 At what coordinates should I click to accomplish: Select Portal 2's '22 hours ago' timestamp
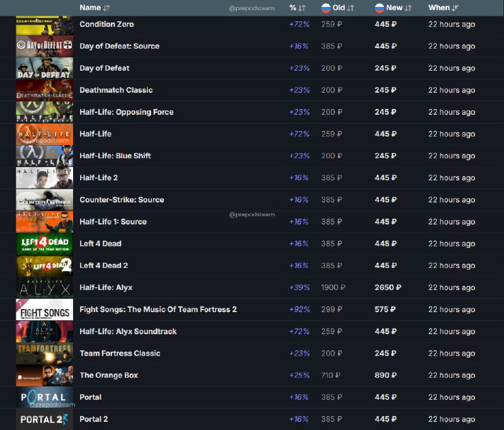pyautogui.click(x=452, y=419)
